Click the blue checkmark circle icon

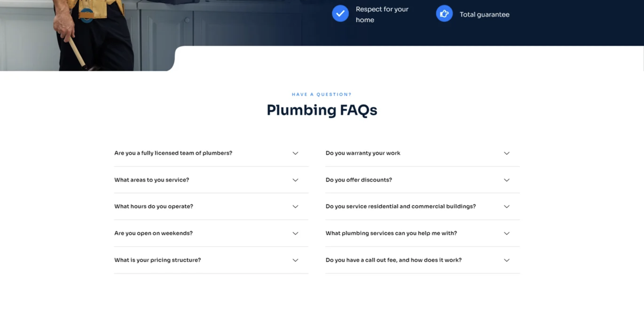click(x=340, y=13)
